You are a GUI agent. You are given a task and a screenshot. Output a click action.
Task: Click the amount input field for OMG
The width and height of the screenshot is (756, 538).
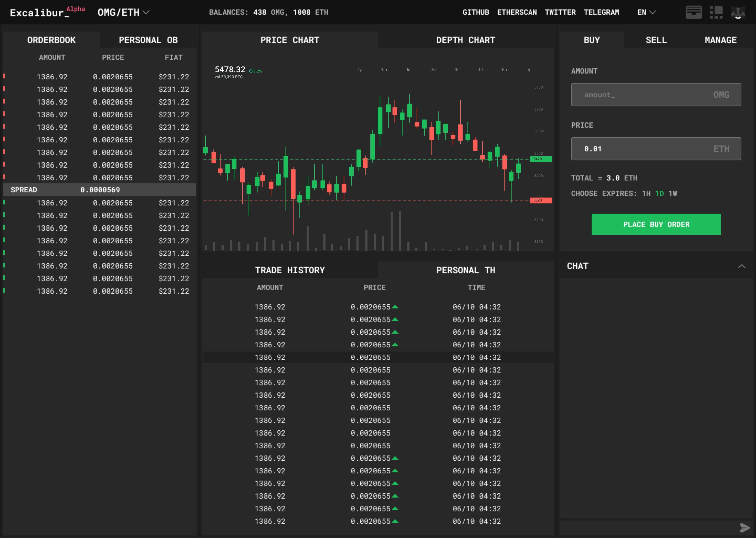point(656,94)
